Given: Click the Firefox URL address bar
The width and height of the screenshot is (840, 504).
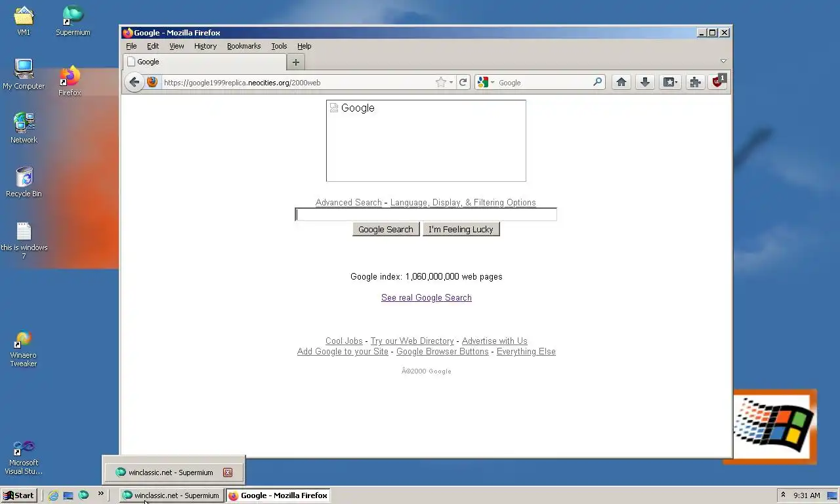Looking at the screenshot, I should (298, 82).
